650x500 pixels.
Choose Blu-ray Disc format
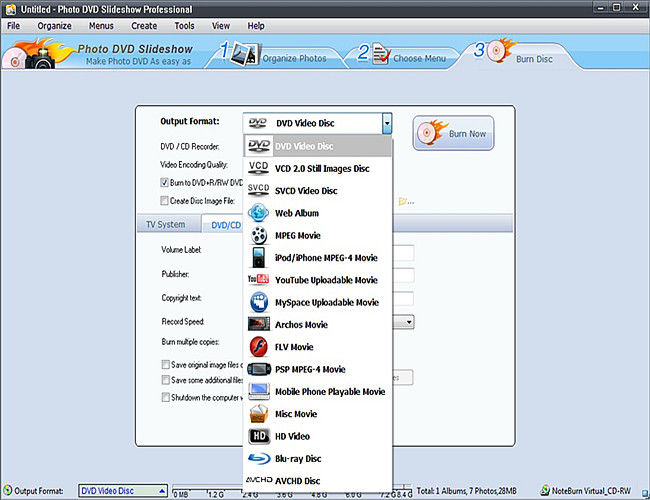coord(318,459)
